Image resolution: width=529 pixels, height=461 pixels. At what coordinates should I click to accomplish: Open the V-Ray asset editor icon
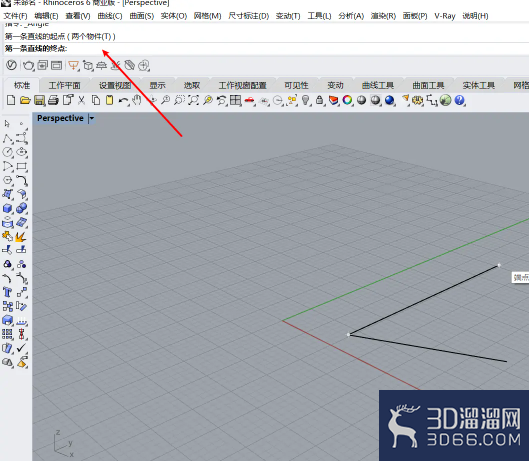pos(11,65)
